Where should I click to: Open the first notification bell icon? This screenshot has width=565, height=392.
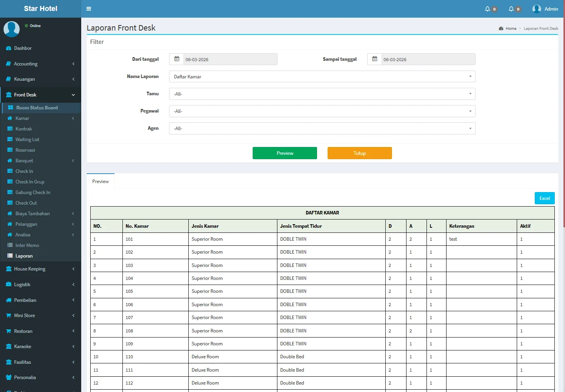pyautogui.click(x=487, y=9)
